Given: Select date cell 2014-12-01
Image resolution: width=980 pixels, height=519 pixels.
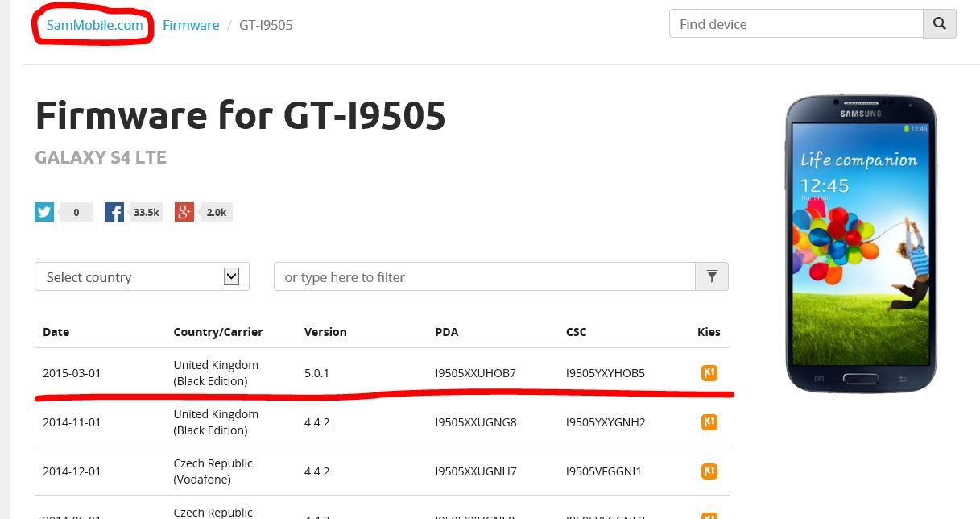Looking at the screenshot, I should coord(72,471).
